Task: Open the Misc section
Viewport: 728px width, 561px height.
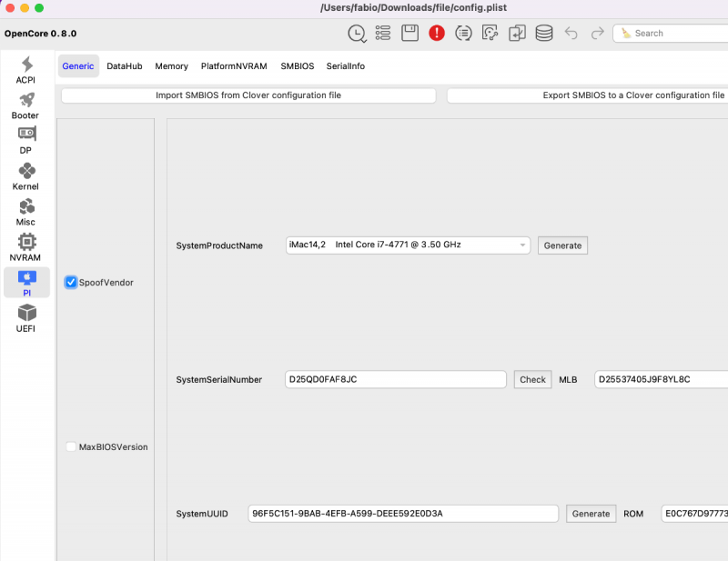Action: click(25, 213)
